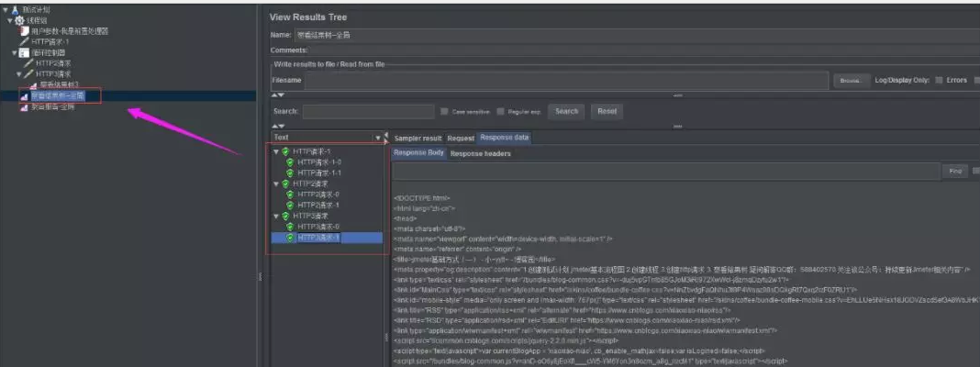Open the Response Body sub-tab

[x=418, y=152]
